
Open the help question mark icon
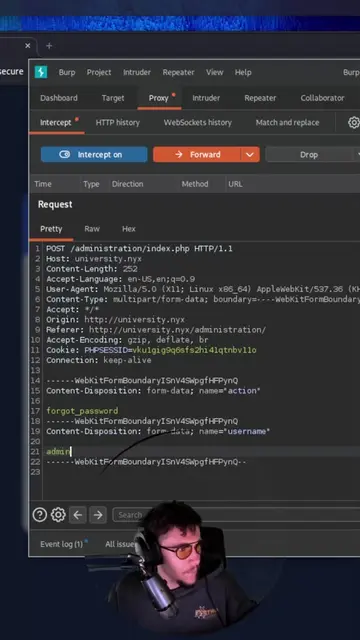[40, 515]
